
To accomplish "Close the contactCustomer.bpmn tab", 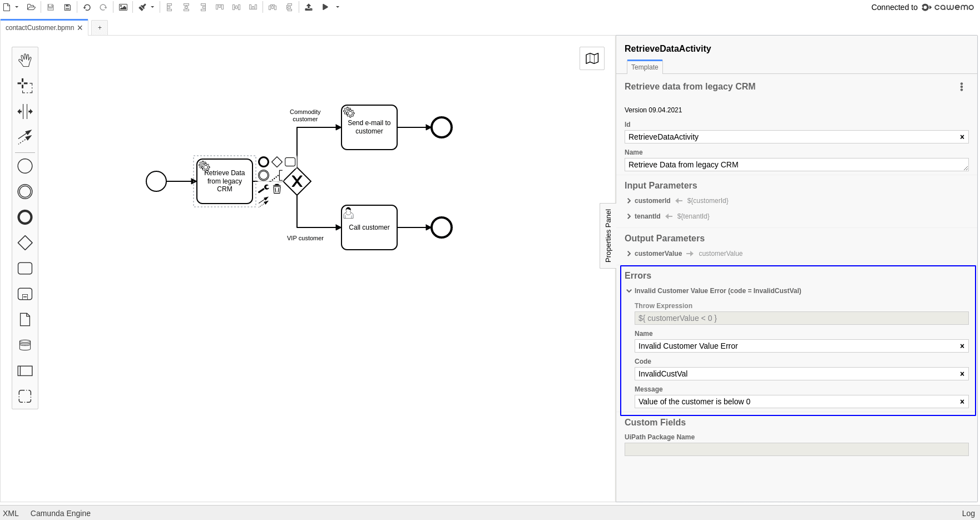I will (x=80, y=28).
